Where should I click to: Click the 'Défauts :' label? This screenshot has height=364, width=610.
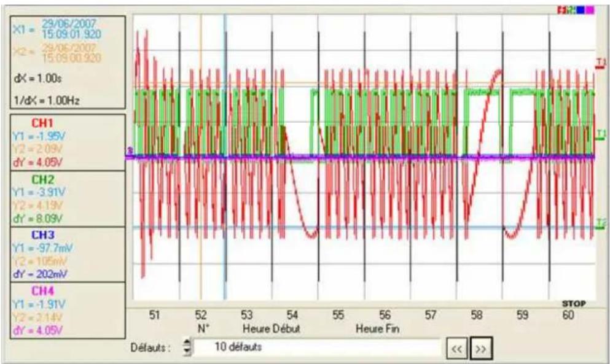(151, 347)
